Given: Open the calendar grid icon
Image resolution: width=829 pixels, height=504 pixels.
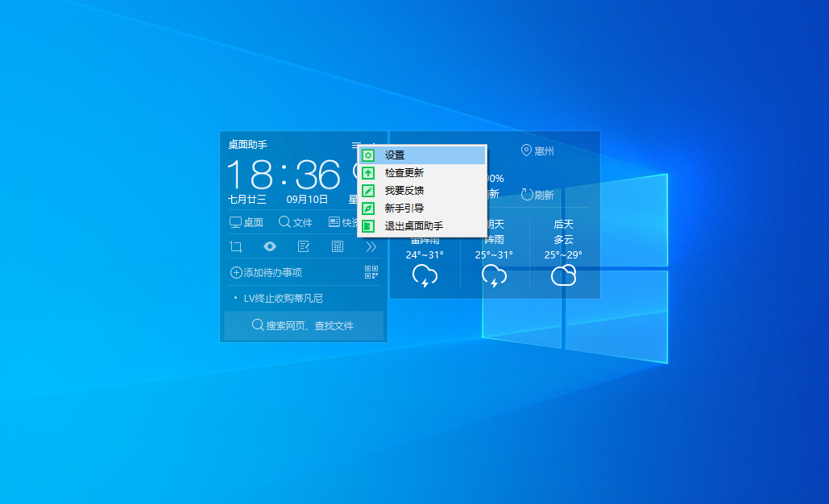Looking at the screenshot, I should click(x=337, y=246).
